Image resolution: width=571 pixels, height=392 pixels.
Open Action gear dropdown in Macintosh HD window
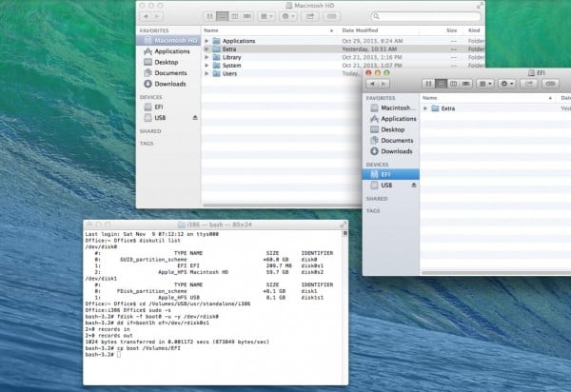tap(286, 16)
